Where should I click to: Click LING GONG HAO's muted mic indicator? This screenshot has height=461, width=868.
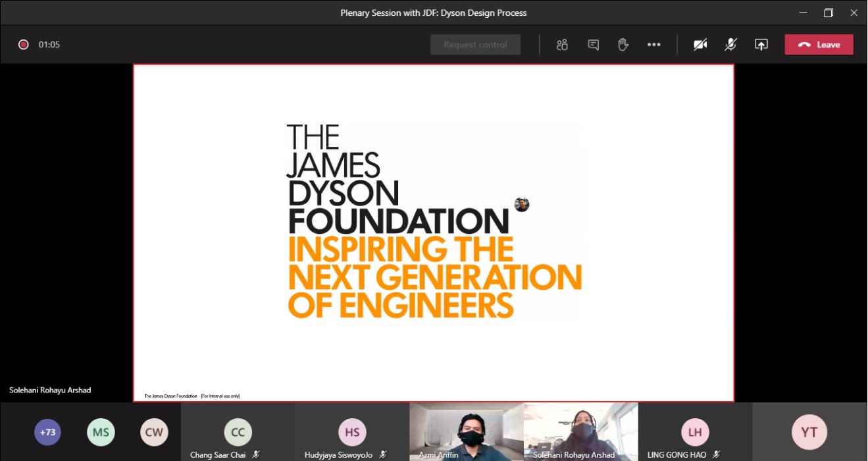[717, 454]
